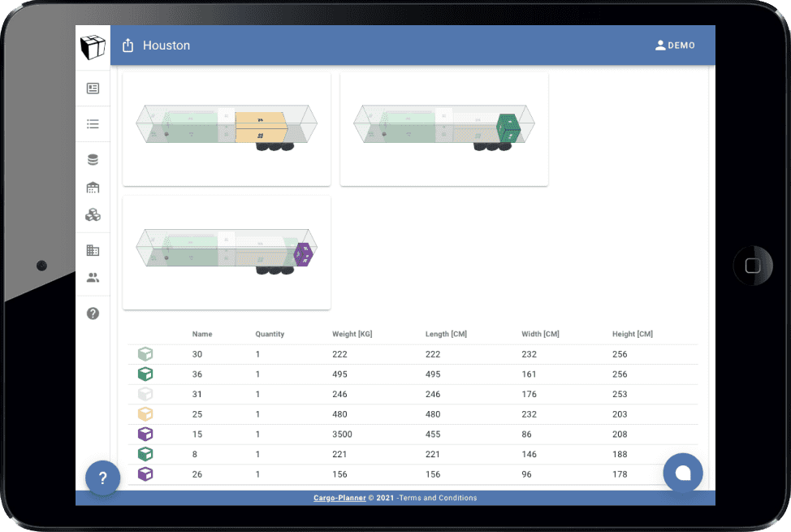
Task: Click the users management icon
Action: [x=93, y=277]
